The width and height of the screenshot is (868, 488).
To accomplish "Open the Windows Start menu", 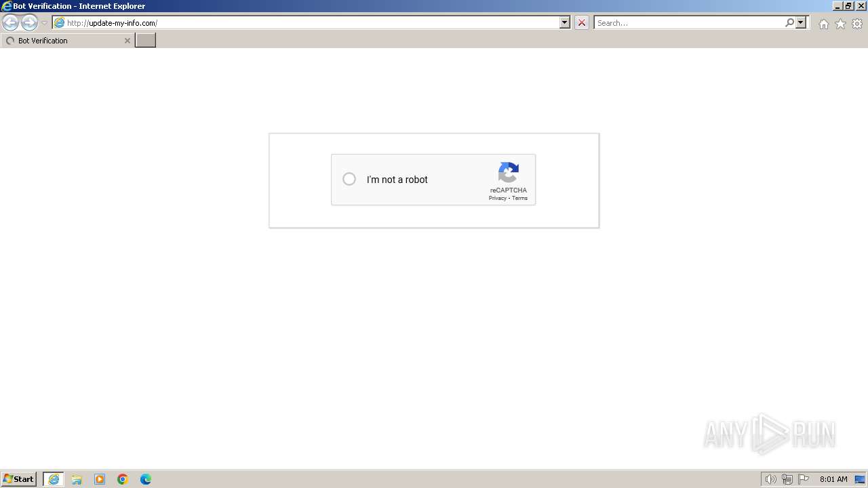I will point(19,479).
